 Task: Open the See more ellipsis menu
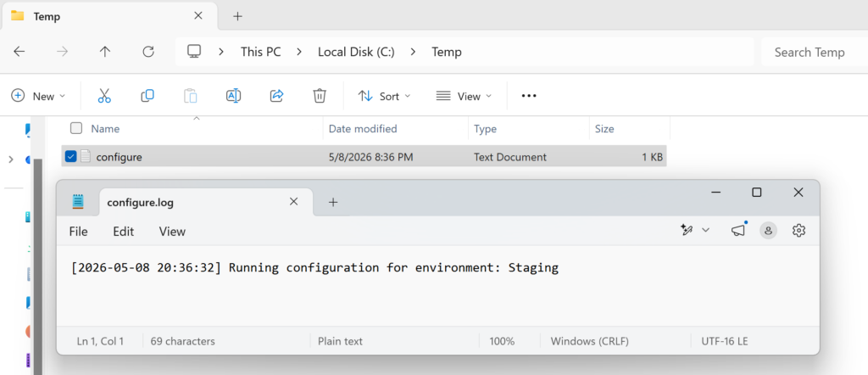click(x=529, y=96)
